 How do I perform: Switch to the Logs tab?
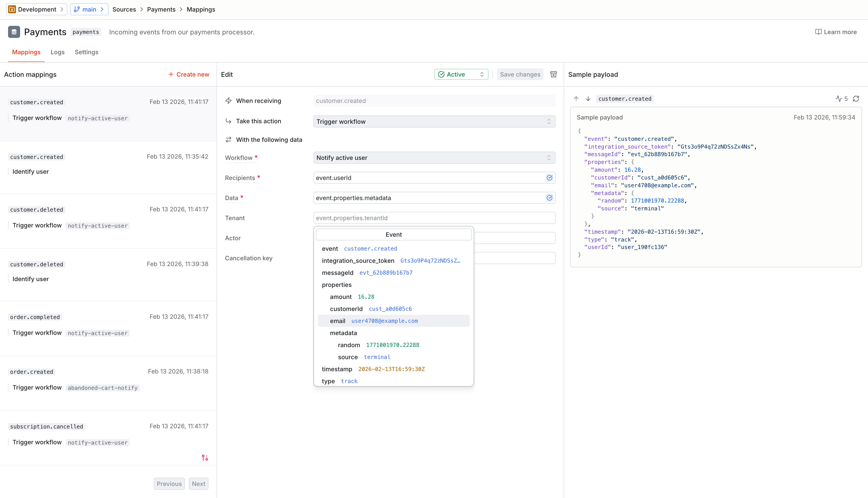[x=58, y=52]
